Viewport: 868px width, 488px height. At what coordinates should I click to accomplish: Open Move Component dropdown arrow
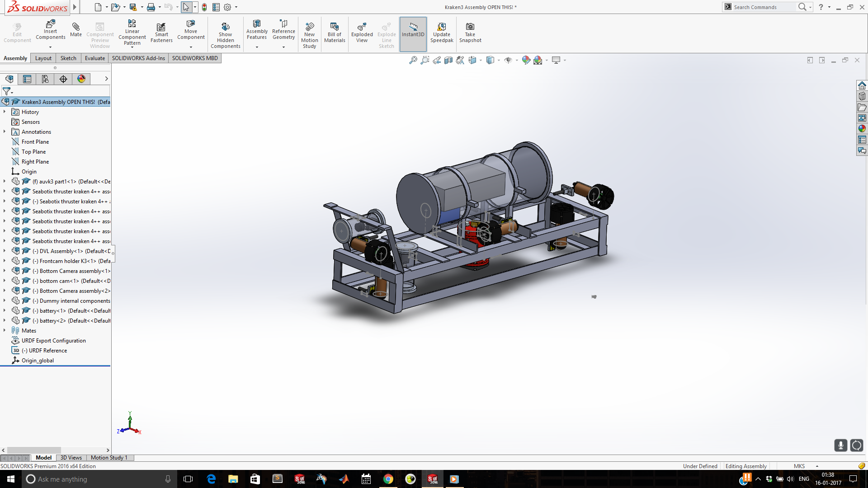[191, 47]
